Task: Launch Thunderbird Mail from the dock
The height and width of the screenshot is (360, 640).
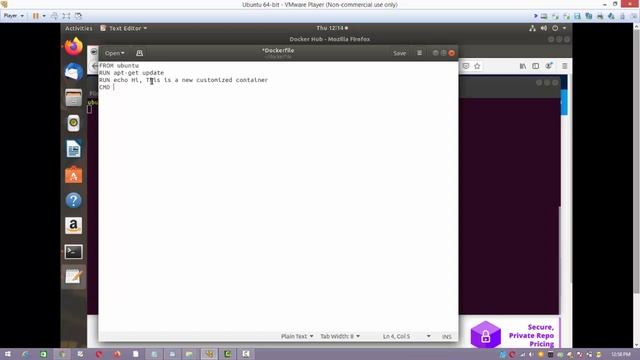Action: pyautogui.click(x=73, y=72)
